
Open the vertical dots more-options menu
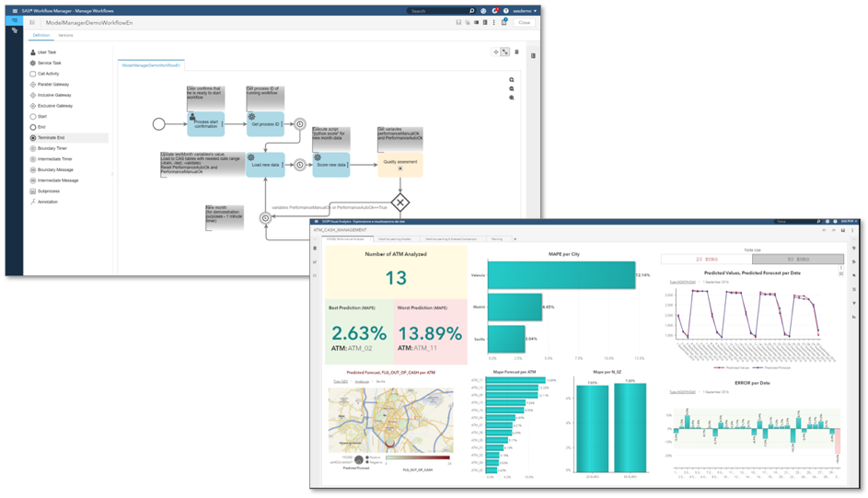point(494,22)
